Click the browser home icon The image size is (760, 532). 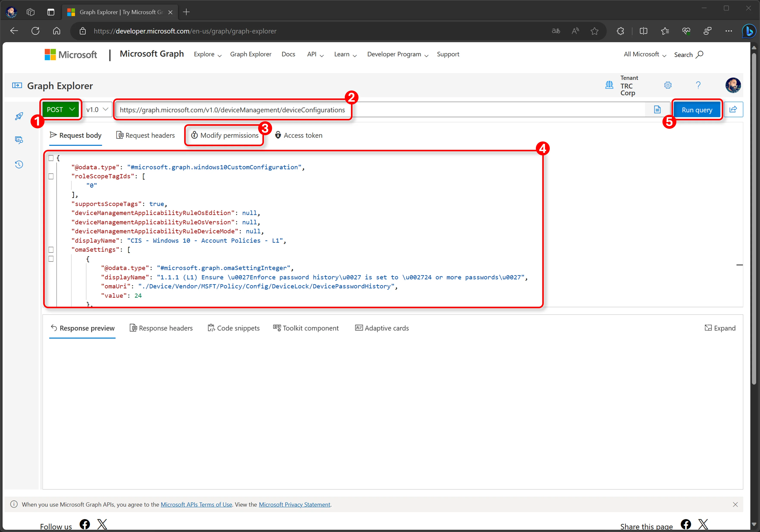[57, 31]
